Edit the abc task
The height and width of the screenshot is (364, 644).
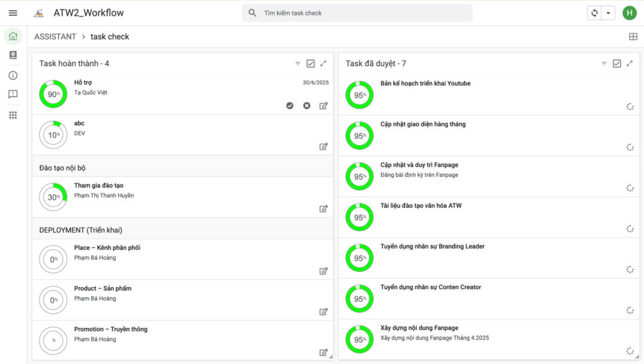[323, 147]
